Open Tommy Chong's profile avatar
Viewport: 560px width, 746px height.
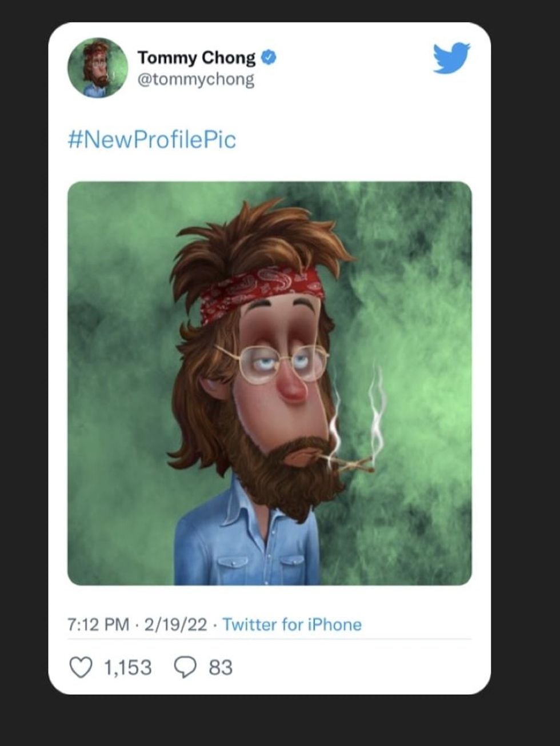click(98, 68)
